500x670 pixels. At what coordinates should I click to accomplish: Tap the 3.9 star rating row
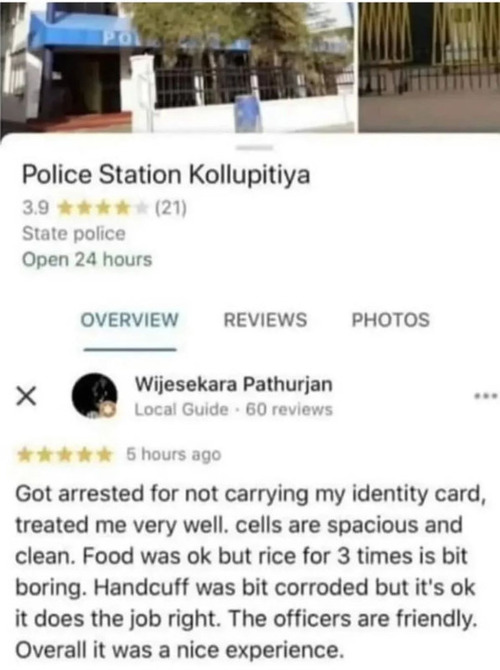(104, 208)
